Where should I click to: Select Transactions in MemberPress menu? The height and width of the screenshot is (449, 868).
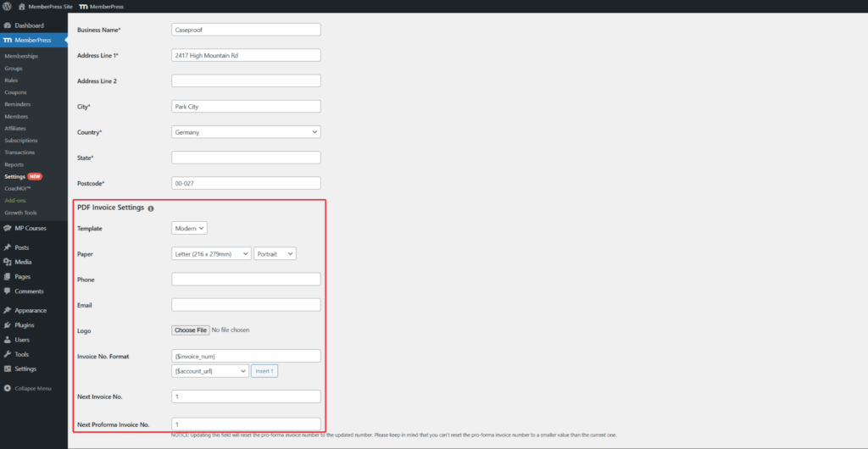[20, 152]
